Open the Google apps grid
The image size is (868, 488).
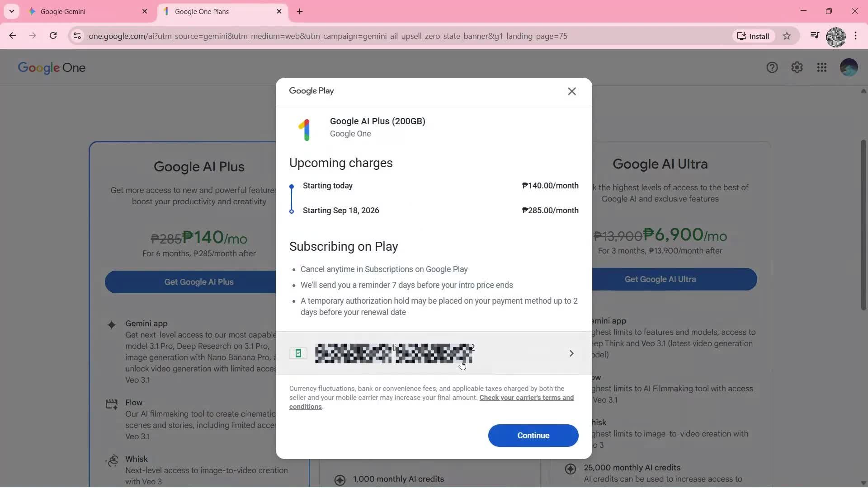pos(822,67)
